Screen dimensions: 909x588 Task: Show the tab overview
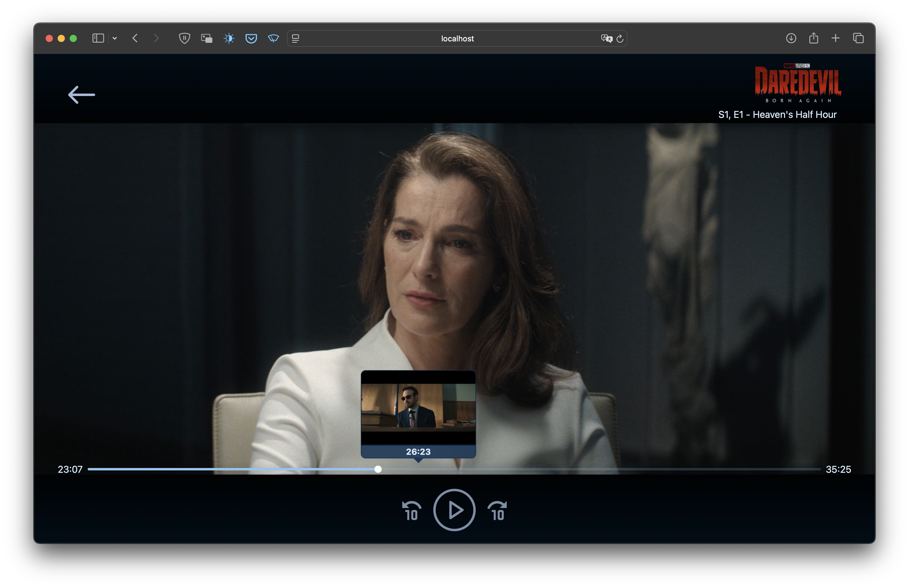point(858,38)
